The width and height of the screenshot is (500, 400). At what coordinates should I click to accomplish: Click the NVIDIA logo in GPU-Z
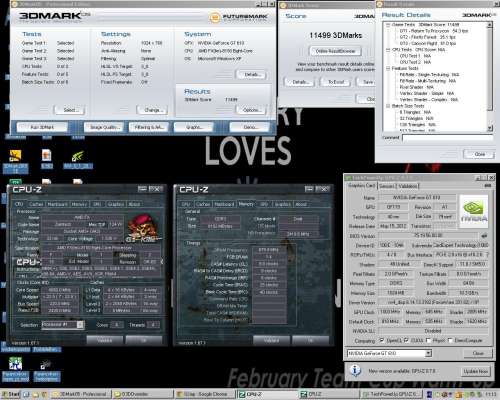coord(474,211)
